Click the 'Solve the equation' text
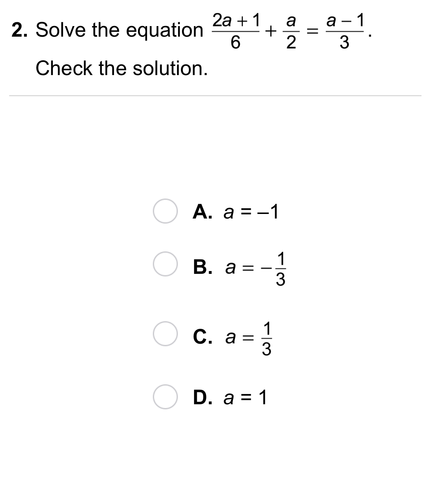431x504 pixels. click(x=120, y=30)
